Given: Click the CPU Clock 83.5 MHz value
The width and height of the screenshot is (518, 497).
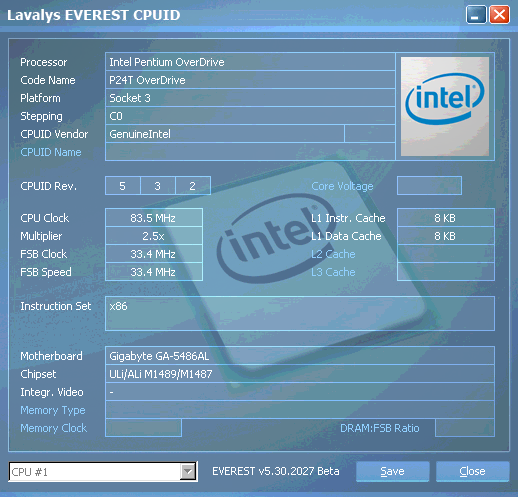Looking at the screenshot, I should click(x=154, y=218).
